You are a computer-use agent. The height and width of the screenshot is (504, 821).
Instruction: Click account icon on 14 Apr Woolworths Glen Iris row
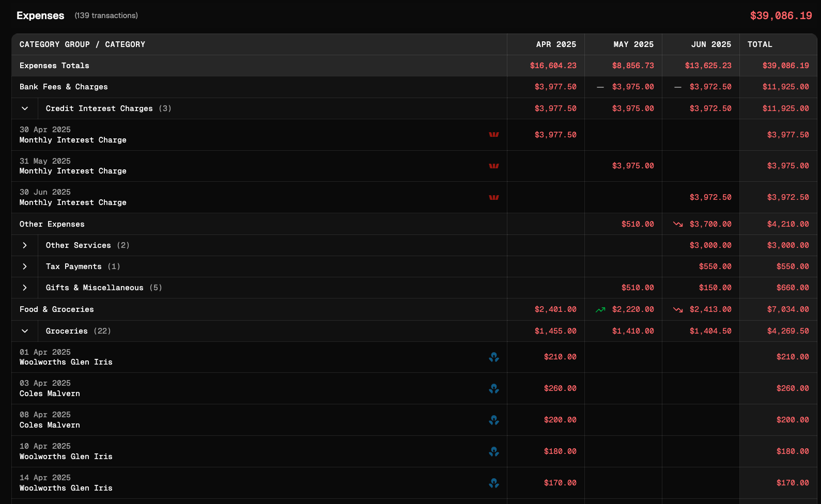pyautogui.click(x=494, y=483)
